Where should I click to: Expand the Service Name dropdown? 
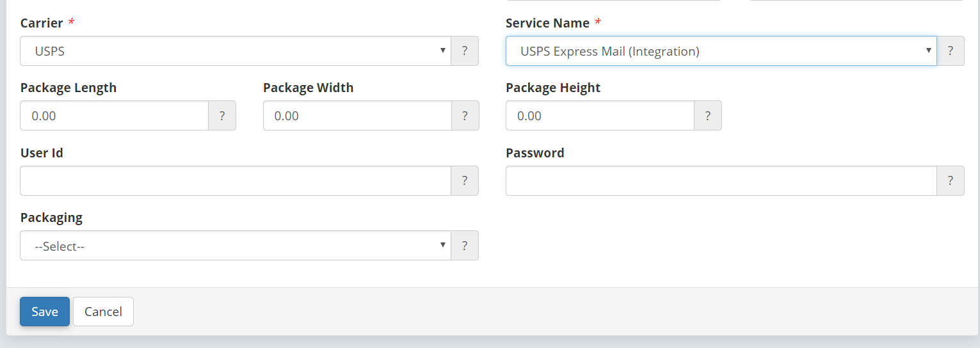tap(721, 51)
